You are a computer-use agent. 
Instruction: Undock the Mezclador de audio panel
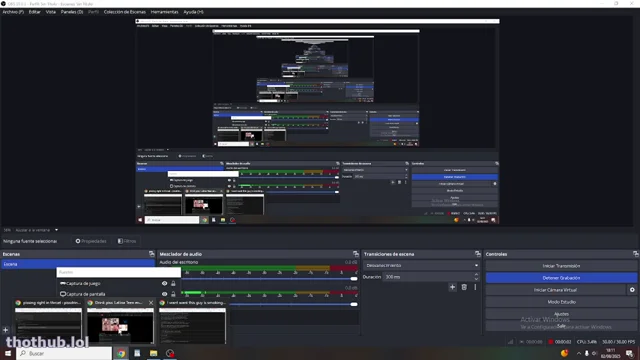point(356,254)
